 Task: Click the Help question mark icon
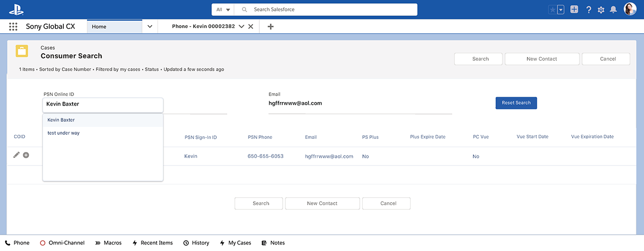coord(589,10)
